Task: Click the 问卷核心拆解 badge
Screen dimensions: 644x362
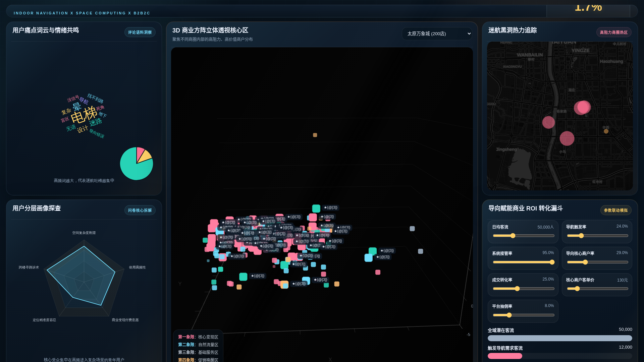Action: tap(140, 210)
